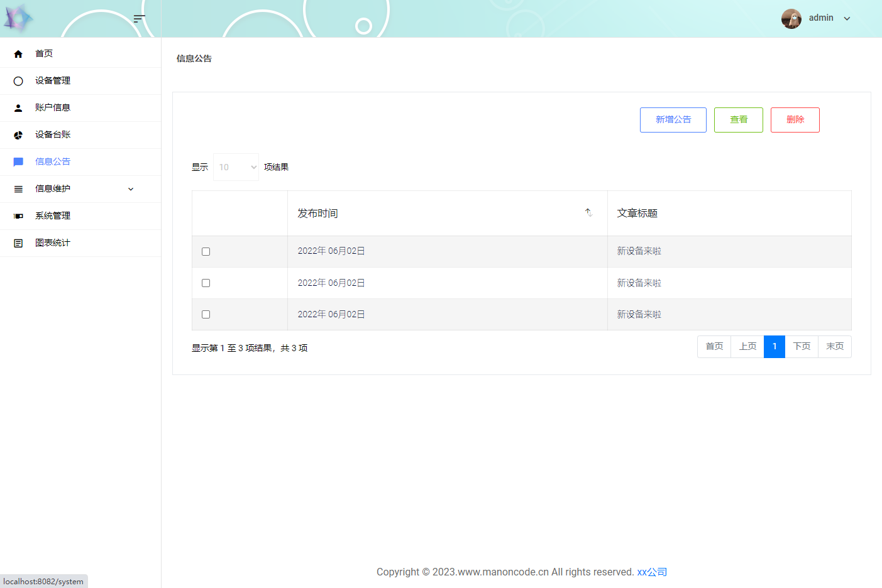Open the admin account dropdown arrow
The image size is (882, 588).
click(x=847, y=19)
